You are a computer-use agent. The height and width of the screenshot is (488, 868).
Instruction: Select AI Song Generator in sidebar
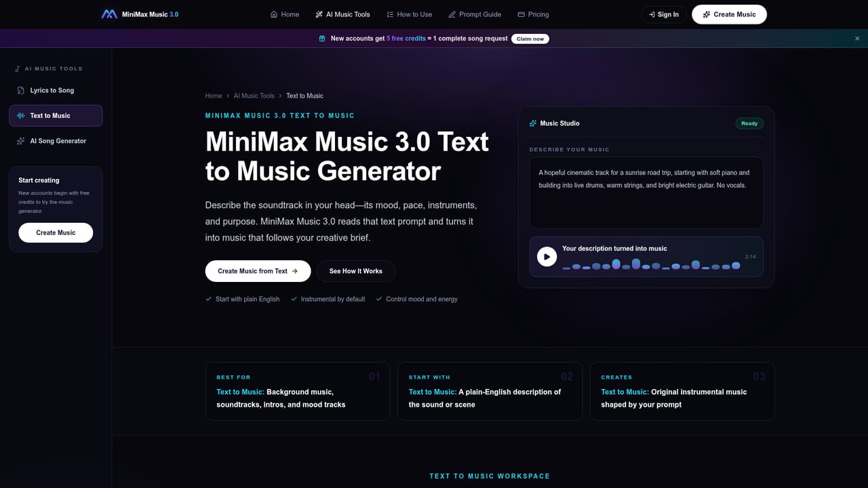(x=56, y=141)
